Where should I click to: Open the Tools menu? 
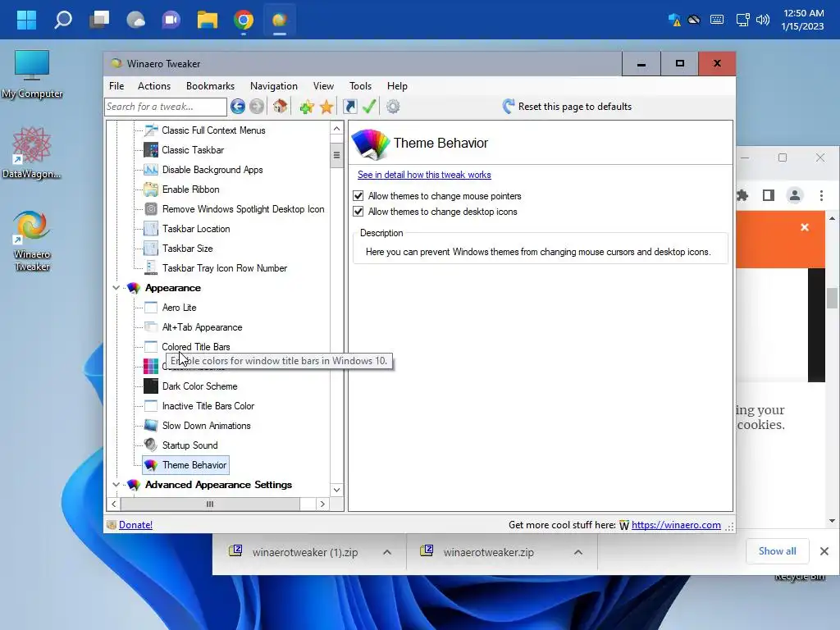pyautogui.click(x=361, y=85)
